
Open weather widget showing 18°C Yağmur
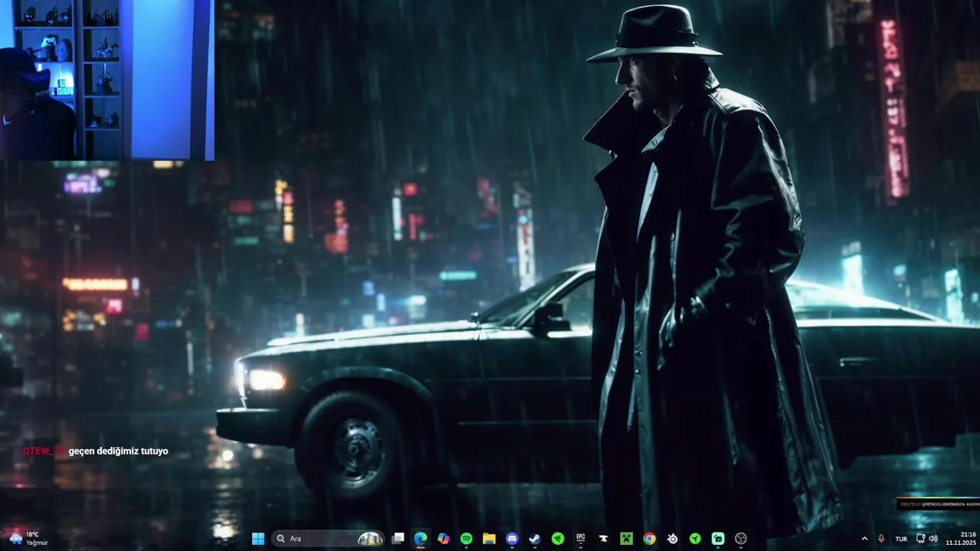tap(29, 539)
